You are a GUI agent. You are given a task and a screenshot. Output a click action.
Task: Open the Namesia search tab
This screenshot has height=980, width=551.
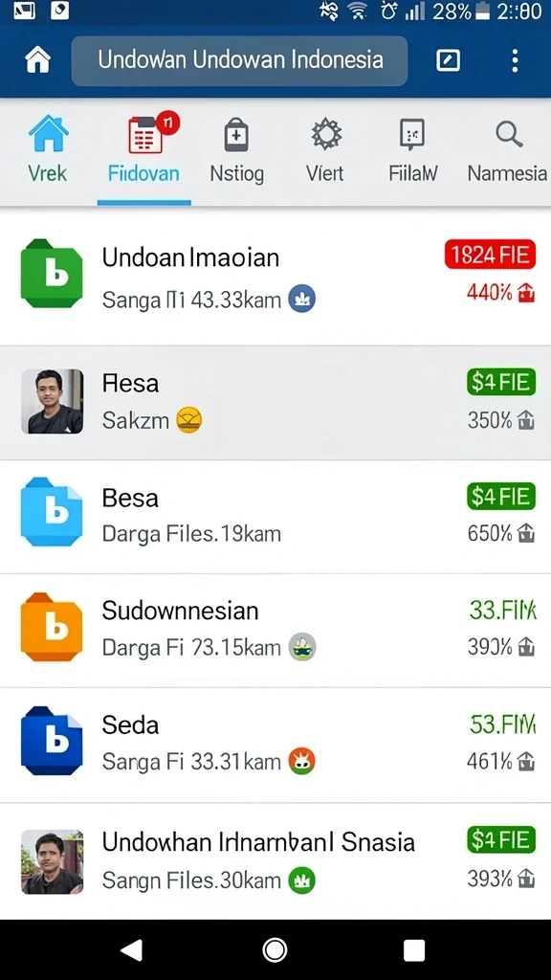pos(507,149)
